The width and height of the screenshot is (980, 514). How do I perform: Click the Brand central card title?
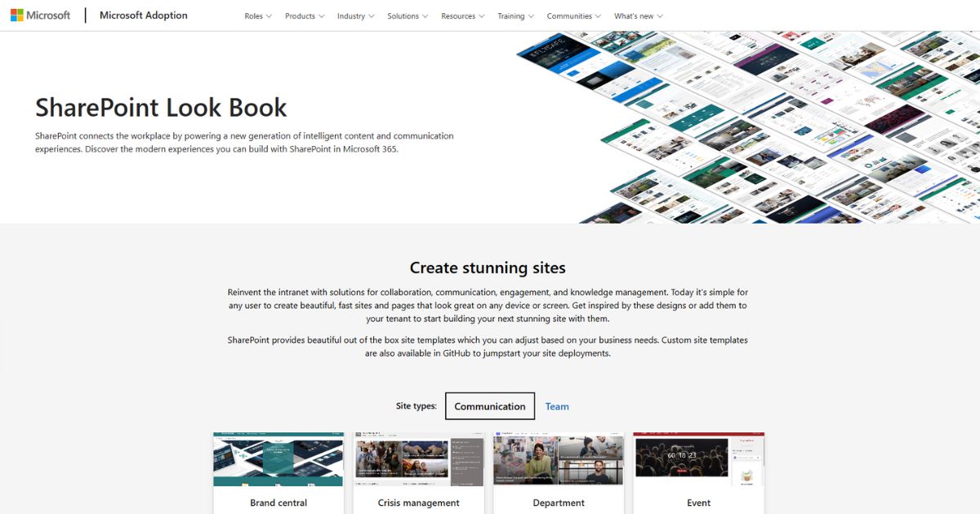click(278, 503)
